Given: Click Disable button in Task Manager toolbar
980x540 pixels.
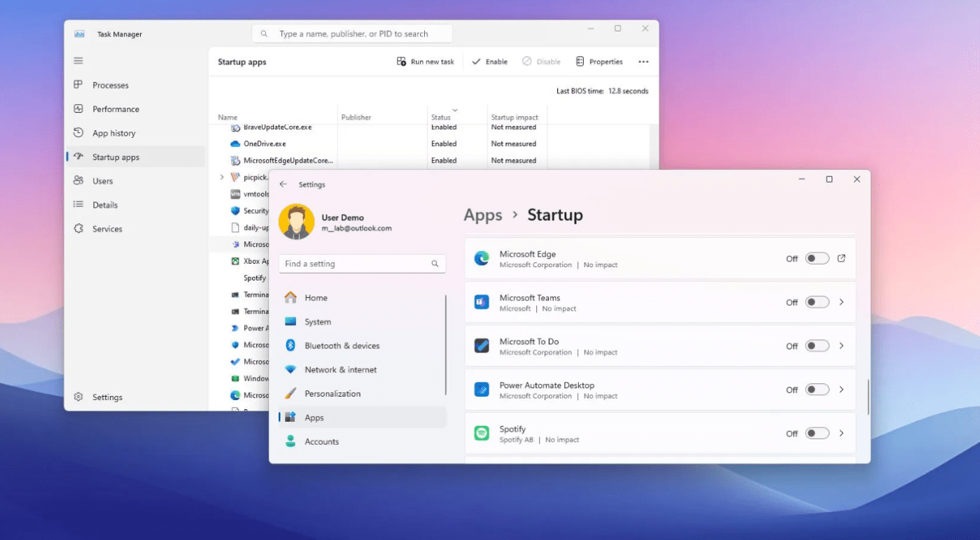Looking at the screenshot, I should [541, 62].
